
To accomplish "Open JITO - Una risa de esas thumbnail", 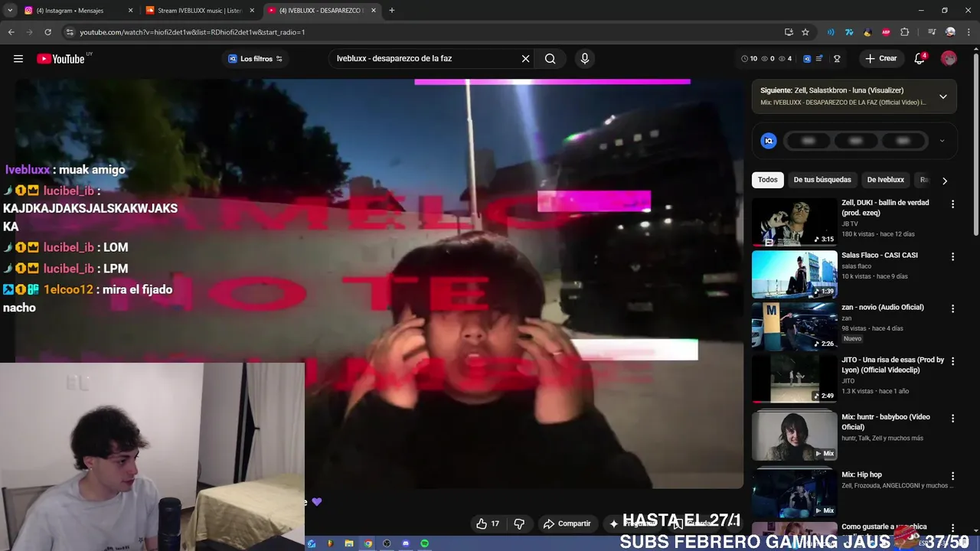I will 794,379.
